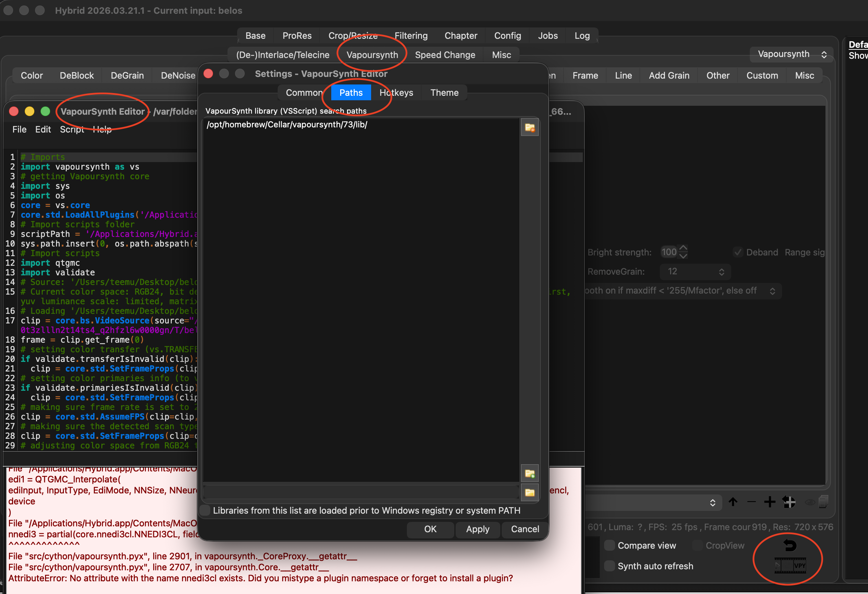Screen dimensions: 868x594
Task: Click the curved undo arrow icon
Action: pyautogui.click(x=790, y=546)
